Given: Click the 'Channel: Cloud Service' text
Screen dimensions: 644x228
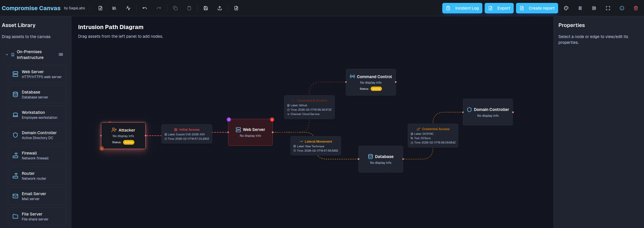Looking at the screenshot, I should tap(305, 114).
